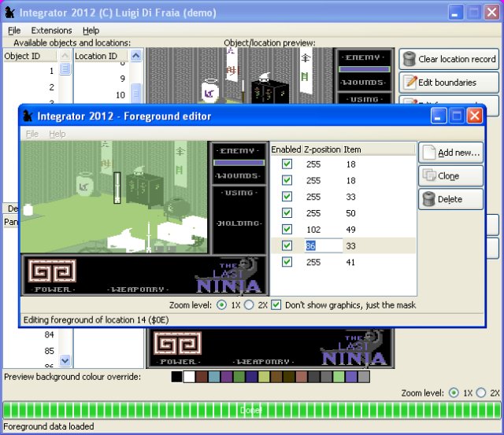Click the trash can icon on Clear location record
This screenshot has height=435, width=504.
(x=409, y=59)
